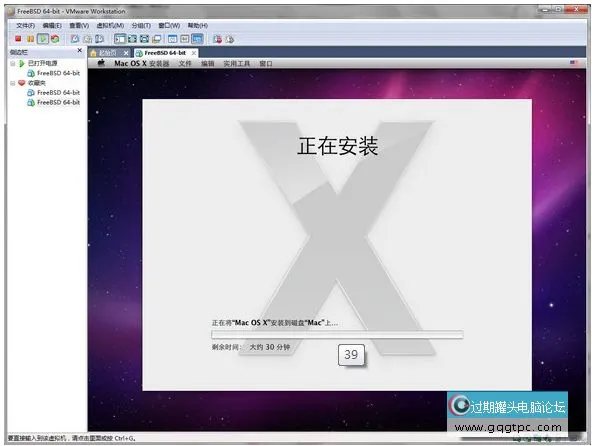Open the 编辑(E) menu in VMware
Screen dimensions: 592x446
click(52, 25)
